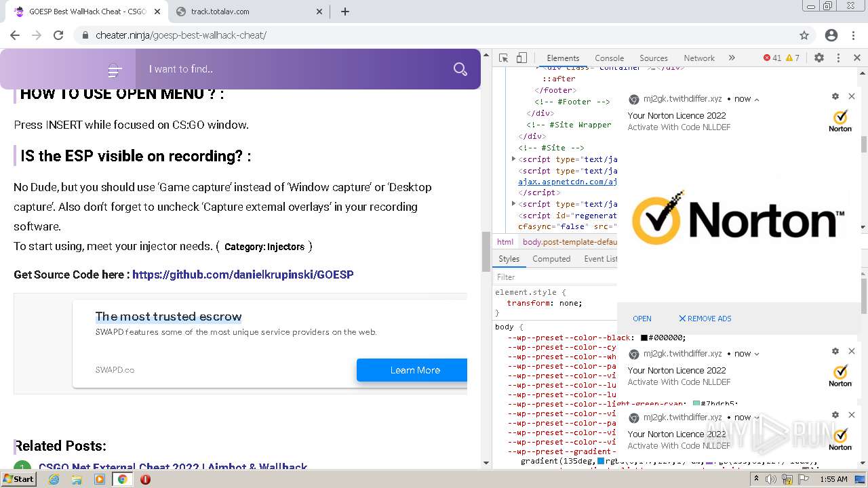Activate DevTools element inspector icon
This screenshot has width=868, height=488.
click(x=503, y=58)
